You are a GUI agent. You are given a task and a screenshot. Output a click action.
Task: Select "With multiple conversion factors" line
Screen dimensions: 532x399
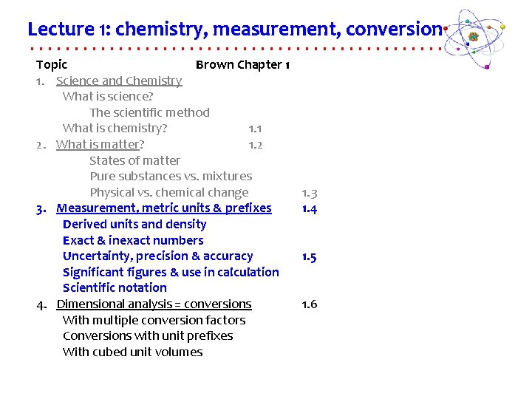coord(154,321)
